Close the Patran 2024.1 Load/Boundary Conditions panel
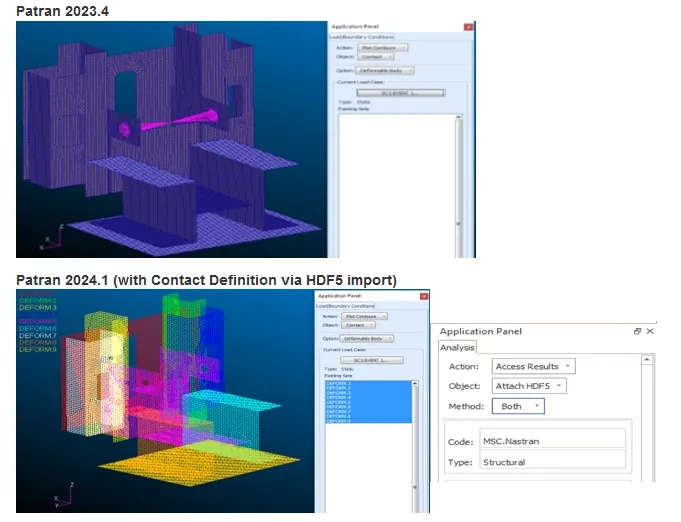Viewport: 681px width, 522px height. [x=424, y=296]
